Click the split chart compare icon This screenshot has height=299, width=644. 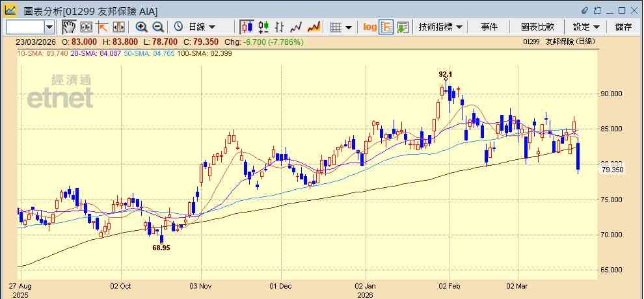click(118, 27)
